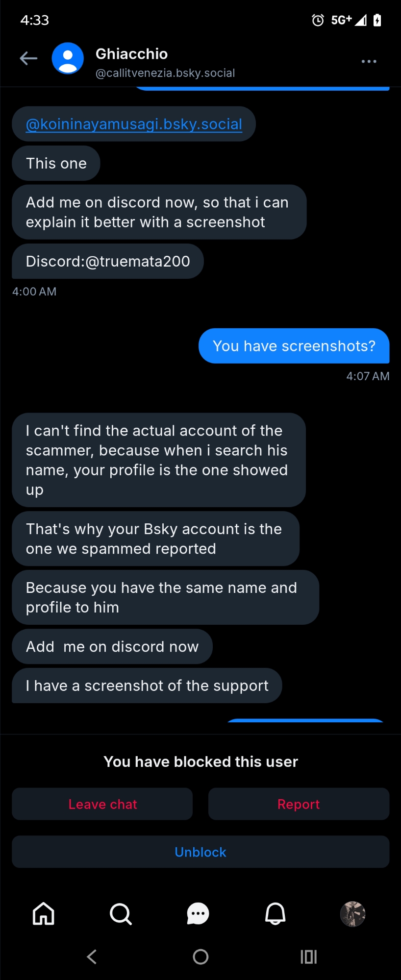
Task: Open Android recent apps button
Action: click(308, 956)
